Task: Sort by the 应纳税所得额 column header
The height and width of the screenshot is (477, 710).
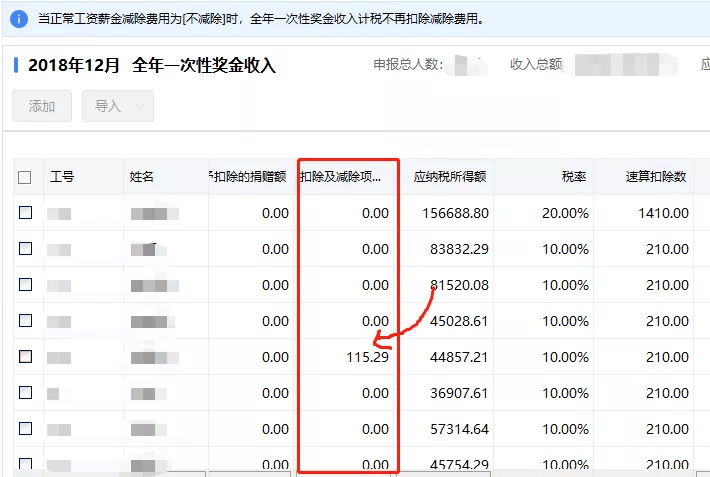Action: pyautogui.click(x=450, y=177)
